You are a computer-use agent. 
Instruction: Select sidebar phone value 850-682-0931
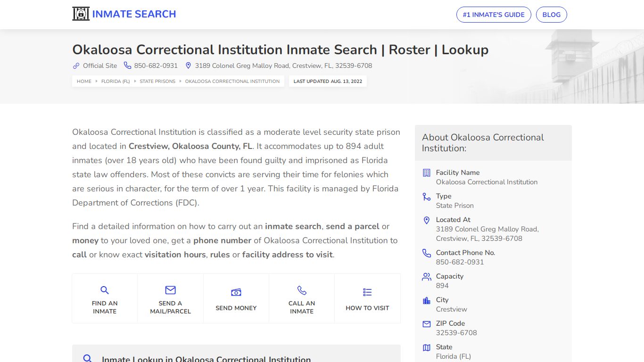pyautogui.click(x=460, y=262)
